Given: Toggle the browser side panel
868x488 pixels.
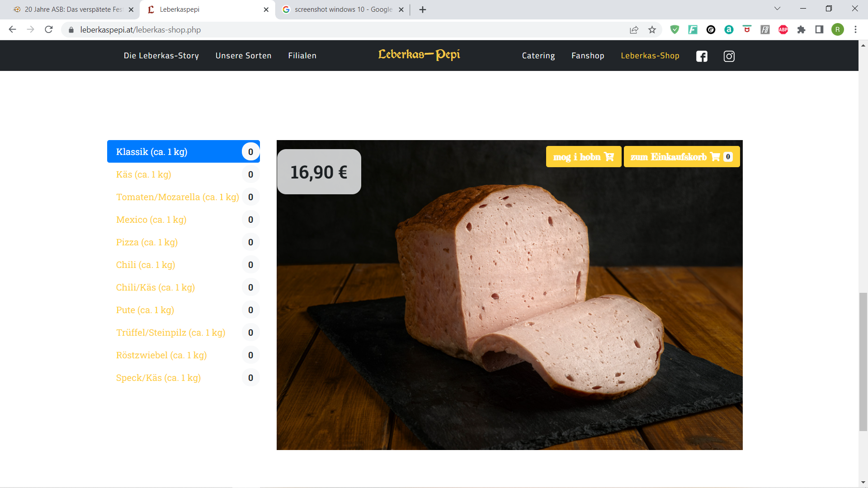Looking at the screenshot, I should click(x=819, y=30).
